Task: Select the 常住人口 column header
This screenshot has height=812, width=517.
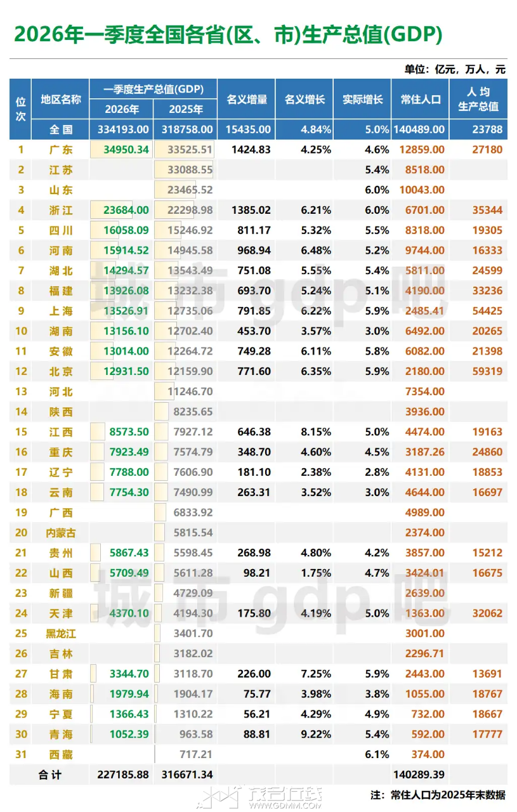Action: click(x=421, y=99)
